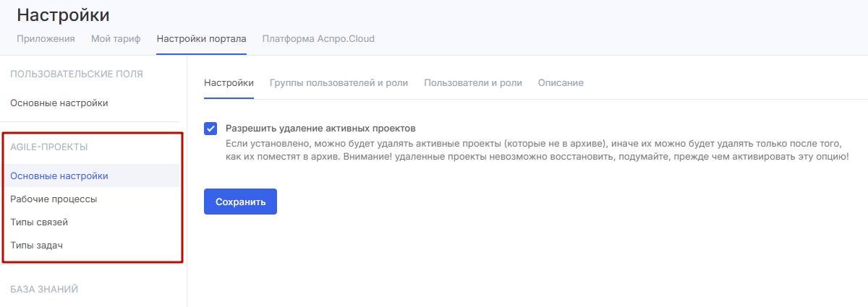868x307 pixels.
Task: Open the Приложения tab
Action: pyautogui.click(x=46, y=39)
